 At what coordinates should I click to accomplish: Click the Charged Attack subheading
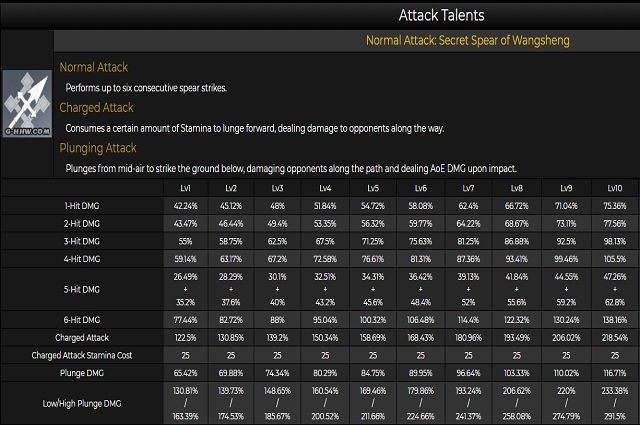point(96,107)
